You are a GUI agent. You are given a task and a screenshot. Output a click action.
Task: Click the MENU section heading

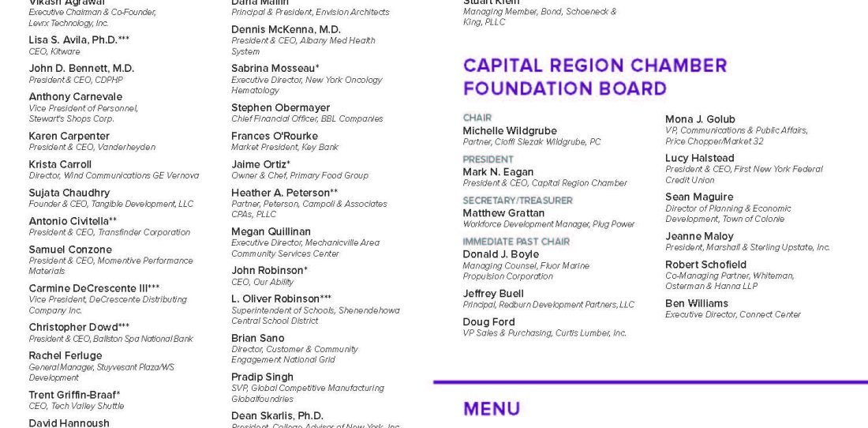pos(492,409)
